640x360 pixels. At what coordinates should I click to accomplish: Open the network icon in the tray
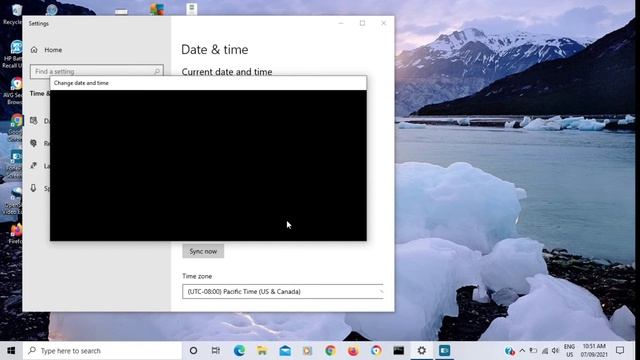(545, 351)
